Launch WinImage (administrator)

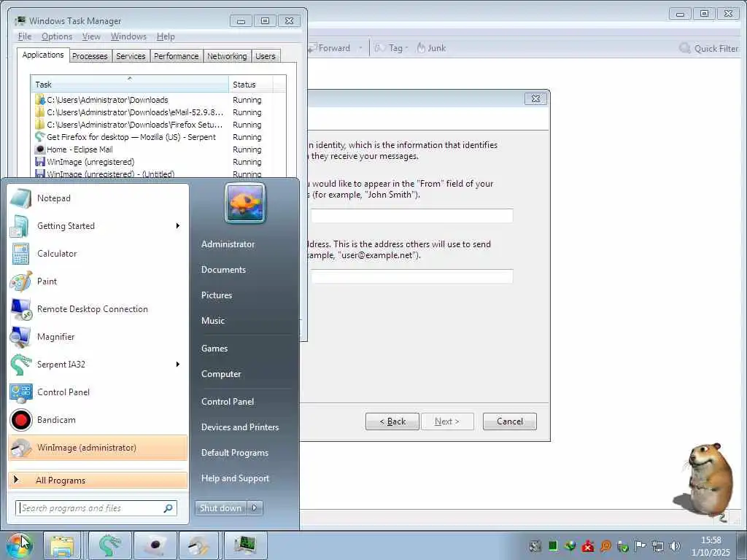point(98,448)
